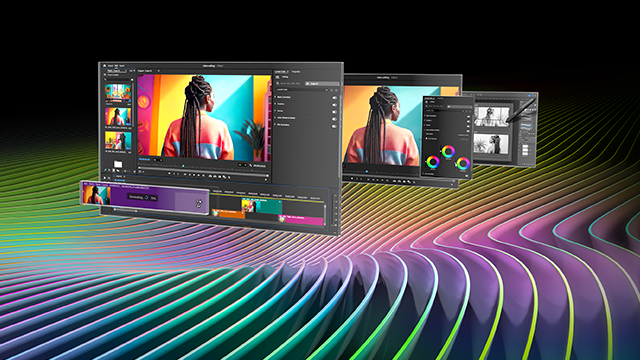Toggle the fifth effect section switch
640x360 pixels.
coord(334,126)
